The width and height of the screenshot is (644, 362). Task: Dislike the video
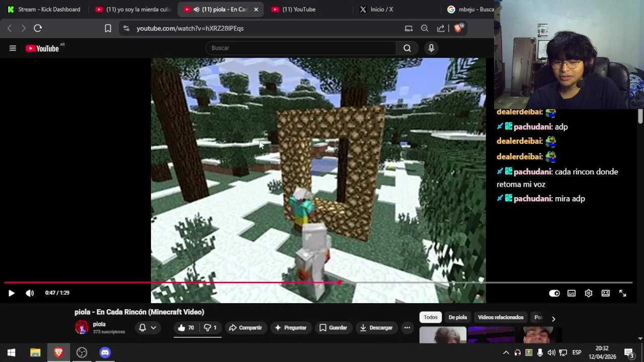pyautogui.click(x=210, y=327)
